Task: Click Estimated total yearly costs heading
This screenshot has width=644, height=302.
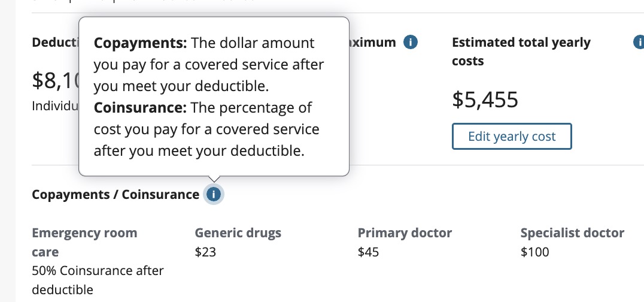Action: tap(521, 52)
